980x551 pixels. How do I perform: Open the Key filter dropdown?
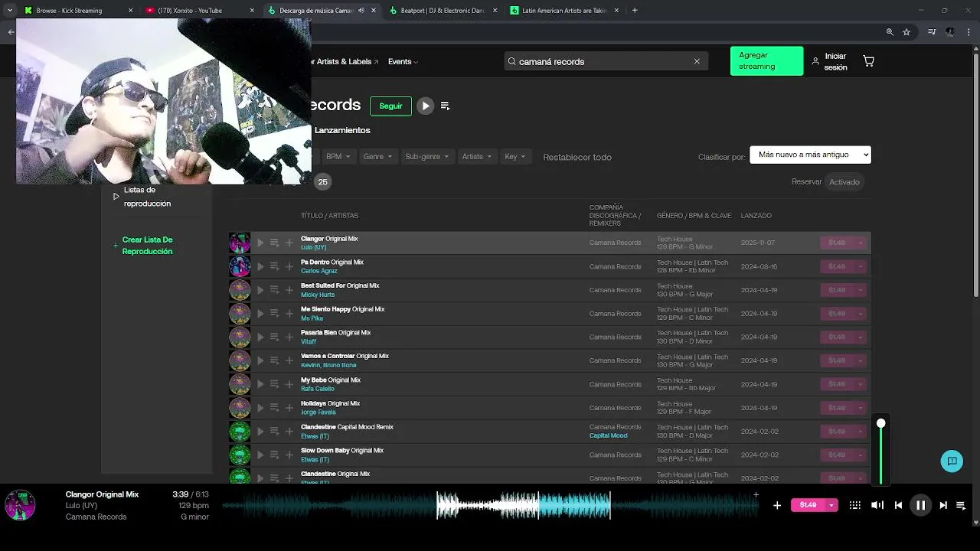pyautogui.click(x=515, y=157)
